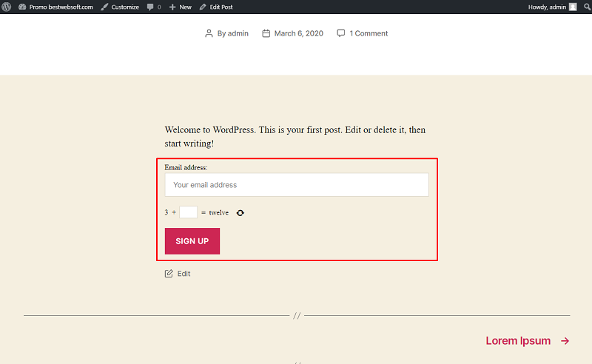
Task: Open the Customize link in admin bar
Action: point(120,7)
